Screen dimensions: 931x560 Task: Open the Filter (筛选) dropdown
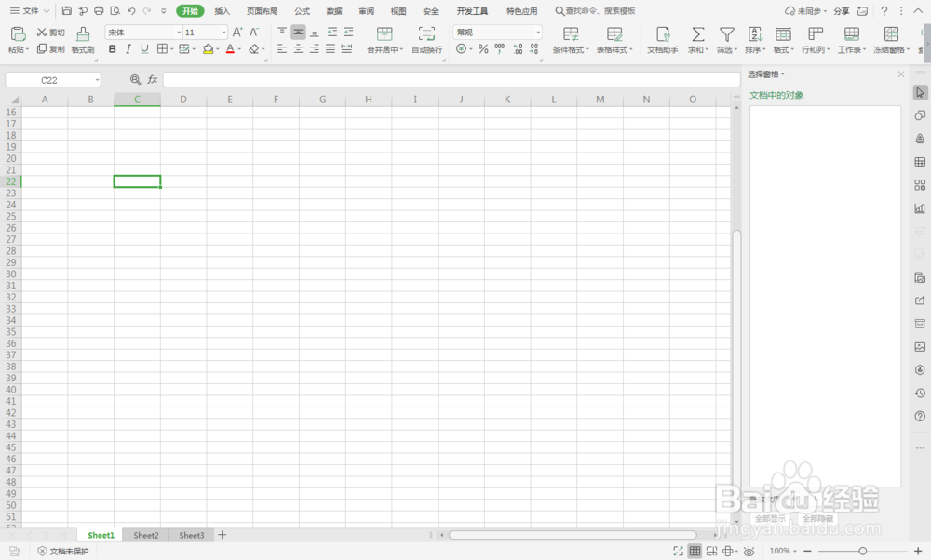pos(727,40)
